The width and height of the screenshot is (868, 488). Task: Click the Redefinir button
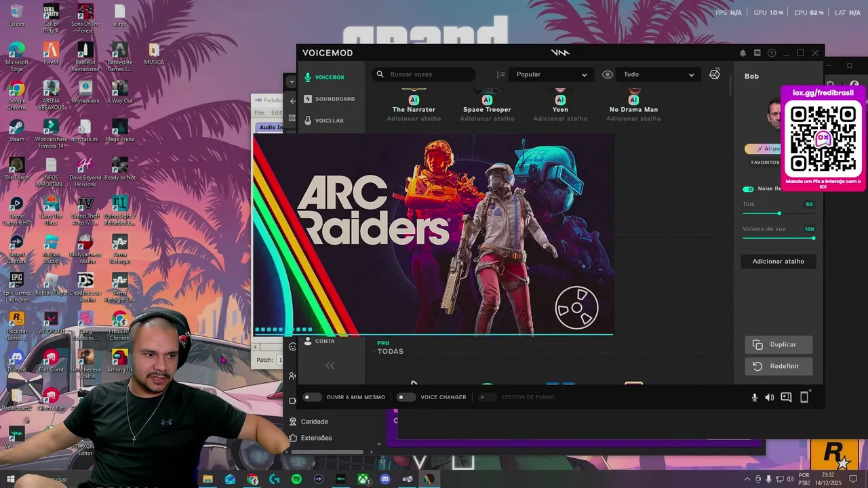point(778,366)
